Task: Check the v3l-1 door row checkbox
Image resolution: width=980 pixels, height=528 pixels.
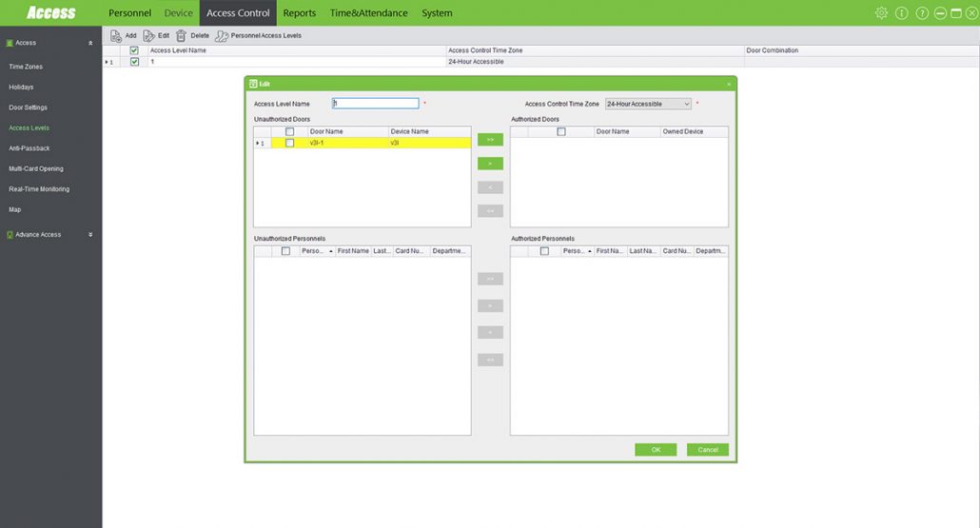Action: tap(290, 143)
